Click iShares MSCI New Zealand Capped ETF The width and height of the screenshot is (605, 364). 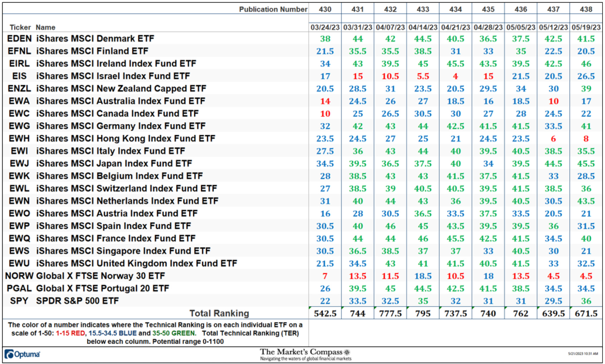(x=121, y=89)
